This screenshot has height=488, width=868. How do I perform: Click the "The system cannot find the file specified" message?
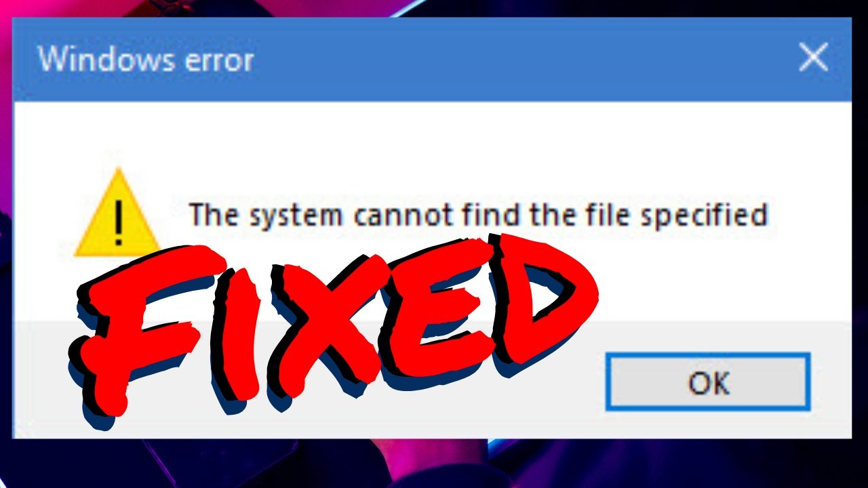click(478, 216)
